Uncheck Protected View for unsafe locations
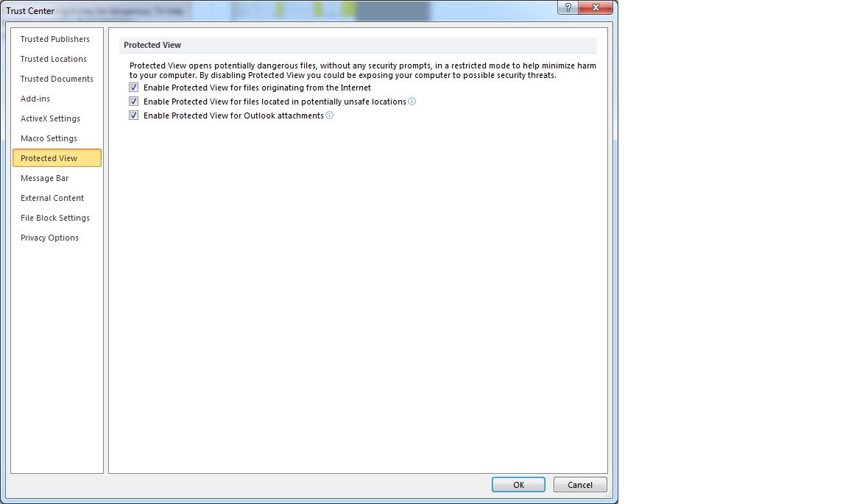This screenshot has height=504, width=848. [x=133, y=101]
